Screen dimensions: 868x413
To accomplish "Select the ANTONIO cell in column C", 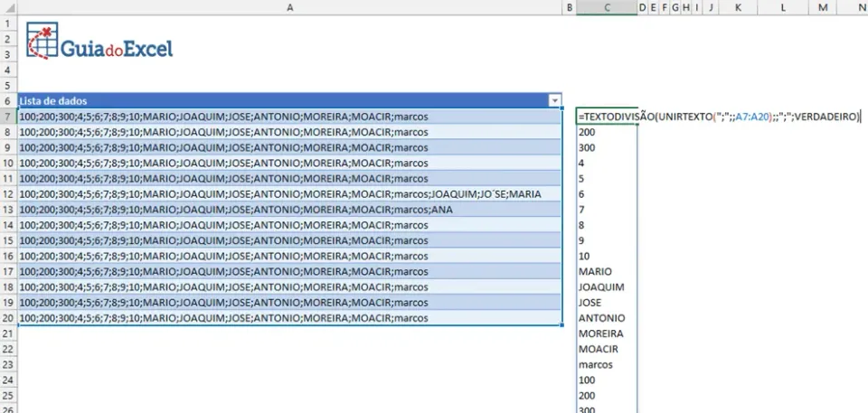I will click(x=607, y=318).
